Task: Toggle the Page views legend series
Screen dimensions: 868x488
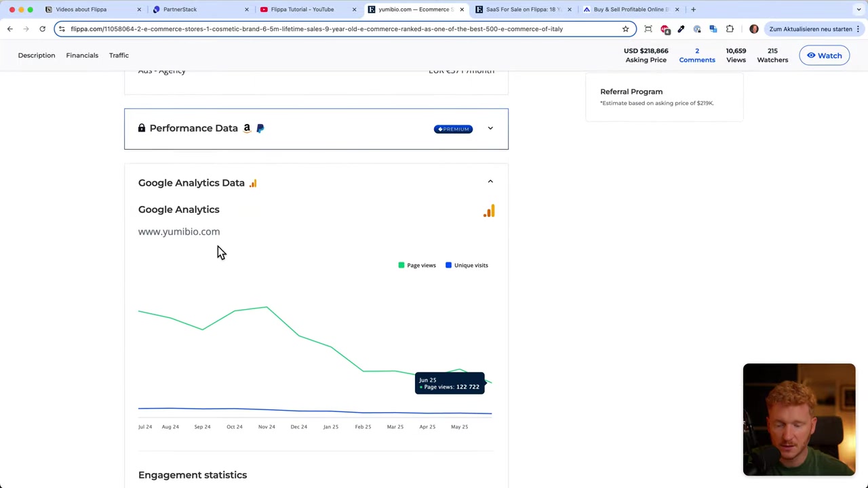Action: (417, 265)
